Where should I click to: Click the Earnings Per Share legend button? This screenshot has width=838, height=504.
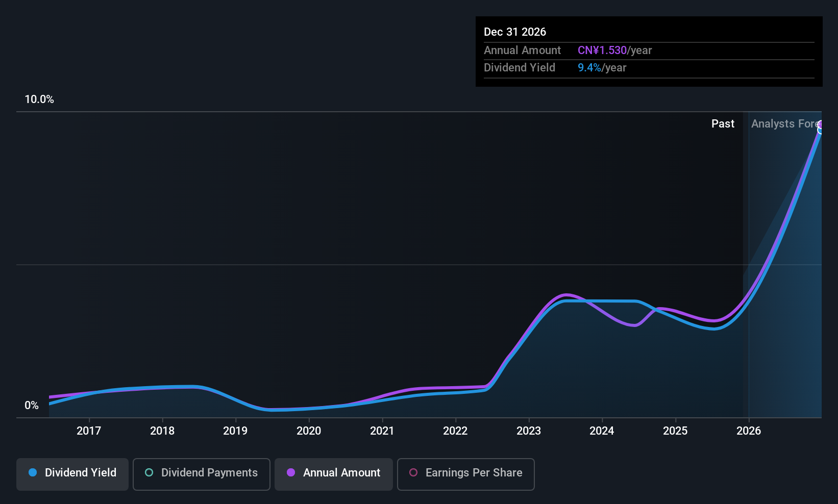coord(465,474)
